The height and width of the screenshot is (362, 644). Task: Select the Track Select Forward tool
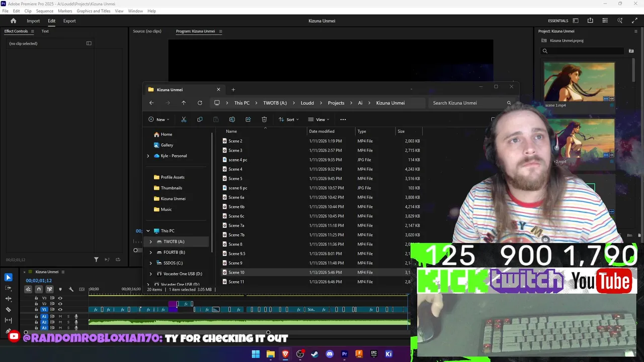tap(9, 288)
